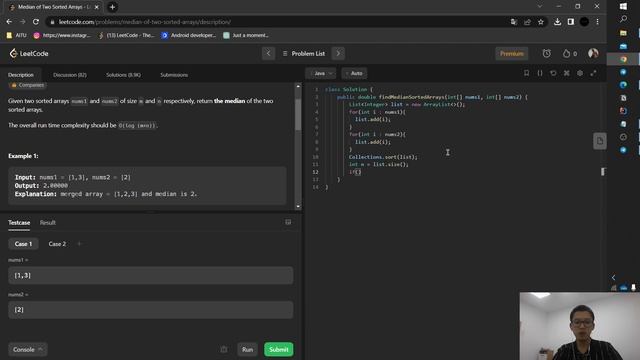This screenshot has width=640, height=360.
Task: Open the timer alarm clock icon
Action: tap(547, 53)
